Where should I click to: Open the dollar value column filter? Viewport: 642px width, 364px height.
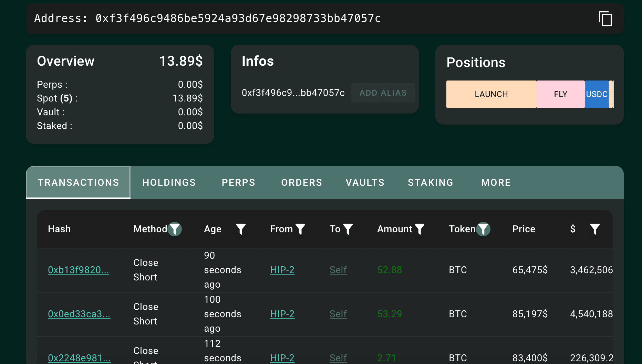[595, 229]
